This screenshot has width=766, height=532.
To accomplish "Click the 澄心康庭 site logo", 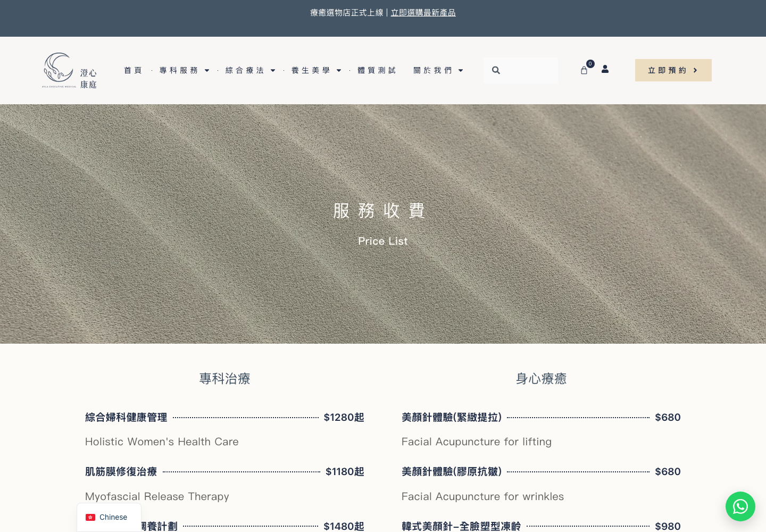I will (x=70, y=70).
